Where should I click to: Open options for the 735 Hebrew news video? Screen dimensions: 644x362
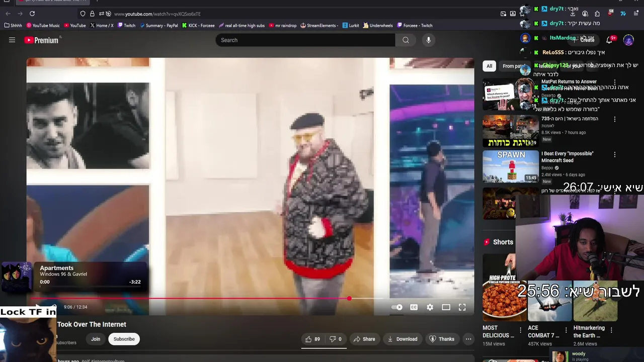(614, 119)
